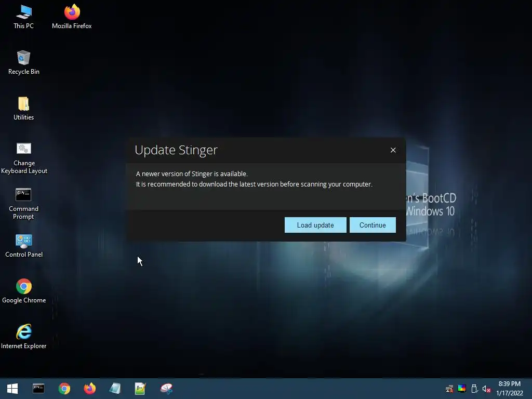Launch Command Prompt from taskbar

tap(38, 389)
